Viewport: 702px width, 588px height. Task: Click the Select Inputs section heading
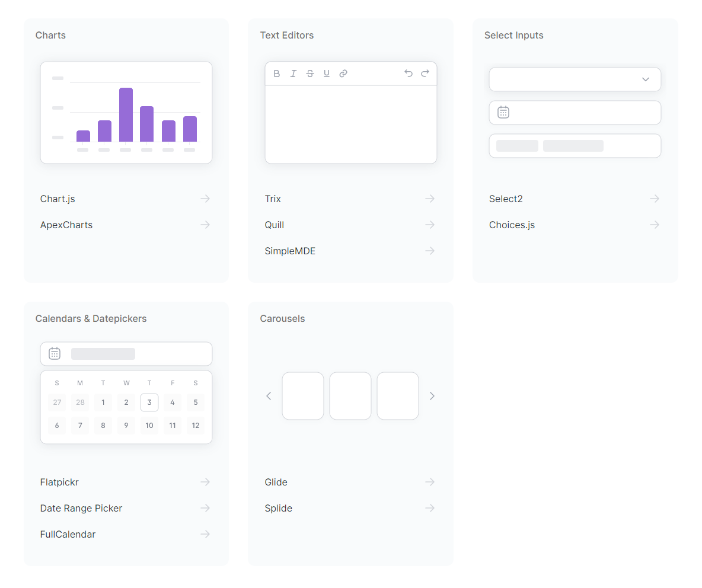point(514,36)
